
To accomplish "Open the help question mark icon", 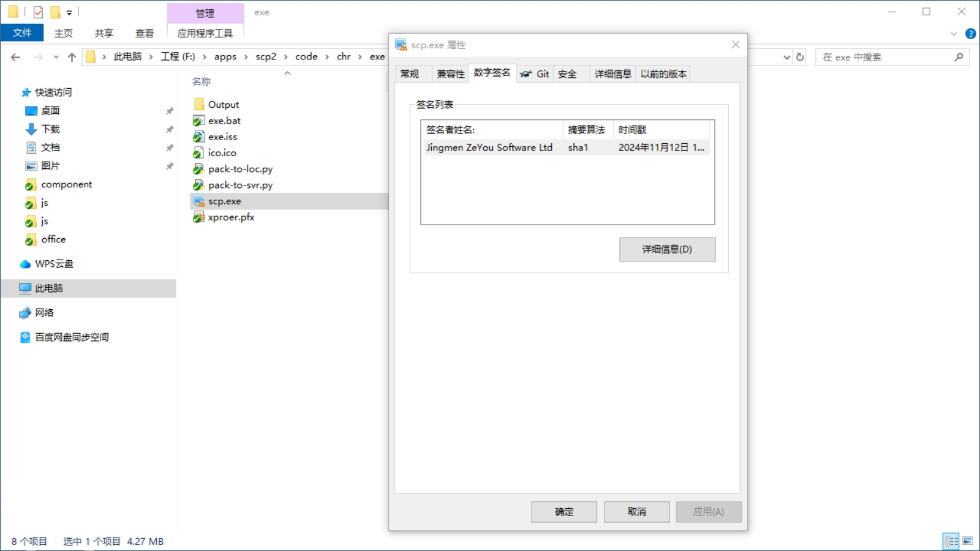I will click(970, 34).
